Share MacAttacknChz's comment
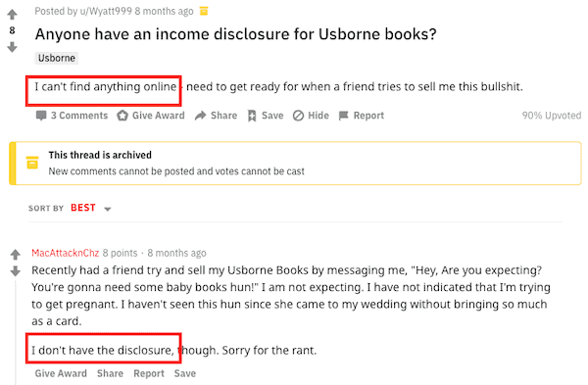 110,373
